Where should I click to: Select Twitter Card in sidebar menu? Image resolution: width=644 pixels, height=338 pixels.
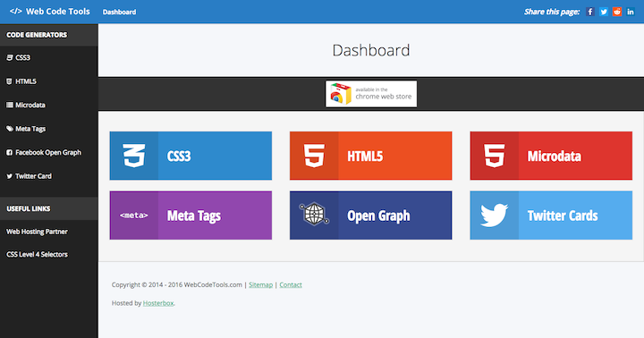pos(34,176)
